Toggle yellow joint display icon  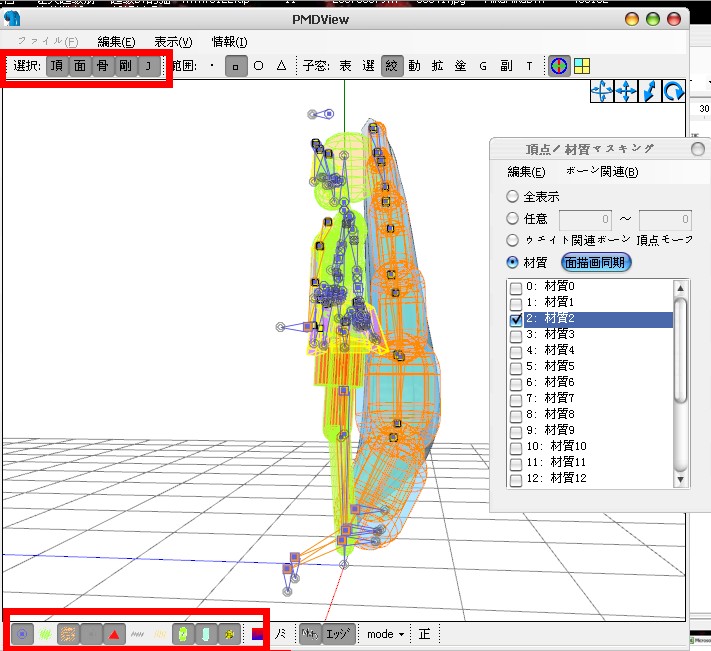(229, 634)
